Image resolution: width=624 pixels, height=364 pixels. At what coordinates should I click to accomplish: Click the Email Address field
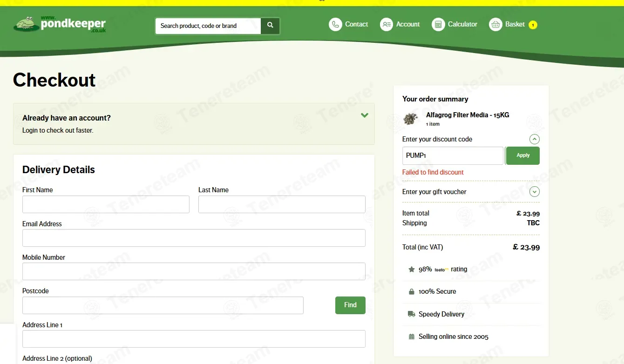pyautogui.click(x=194, y=238)
